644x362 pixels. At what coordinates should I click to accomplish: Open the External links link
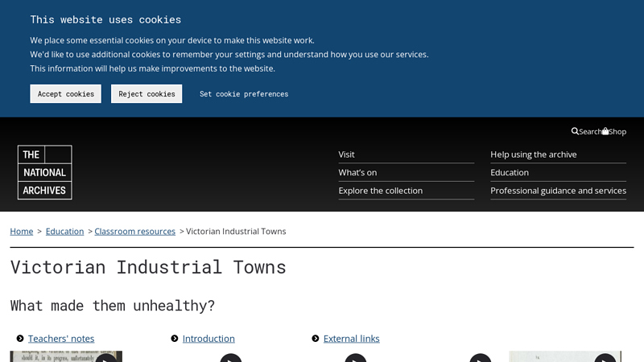pos(352,339)
